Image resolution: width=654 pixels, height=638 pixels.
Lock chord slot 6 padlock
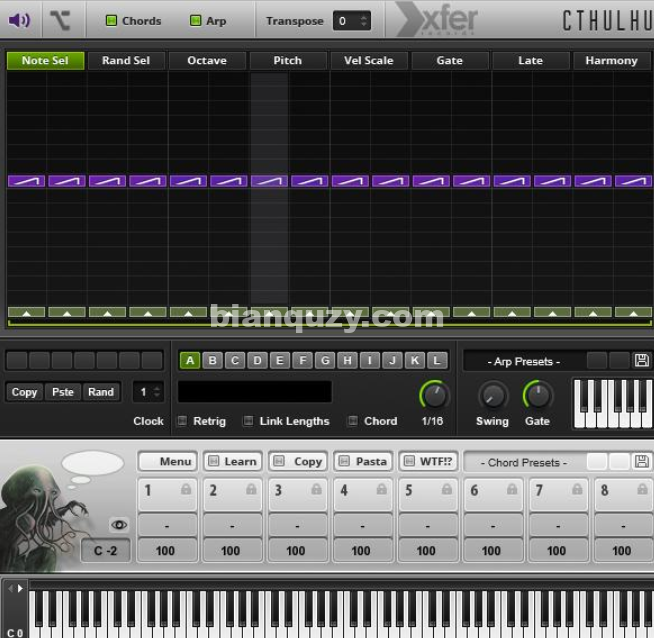point(512,489)
